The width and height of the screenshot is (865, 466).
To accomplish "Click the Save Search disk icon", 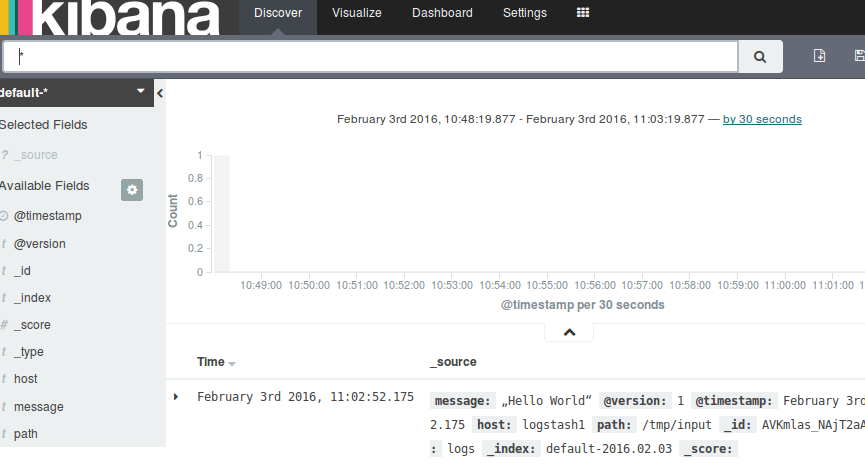I will coord(857,57).
